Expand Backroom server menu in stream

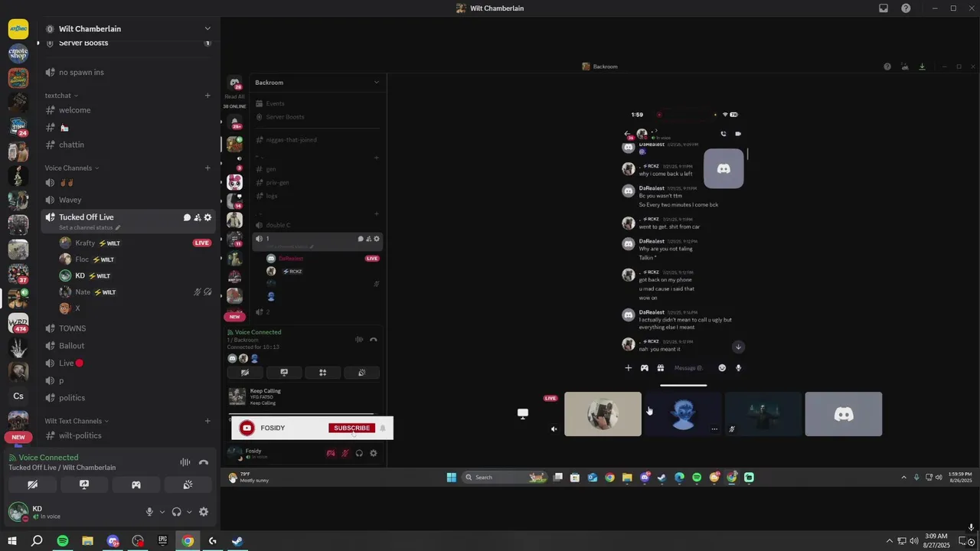[376, 83]
